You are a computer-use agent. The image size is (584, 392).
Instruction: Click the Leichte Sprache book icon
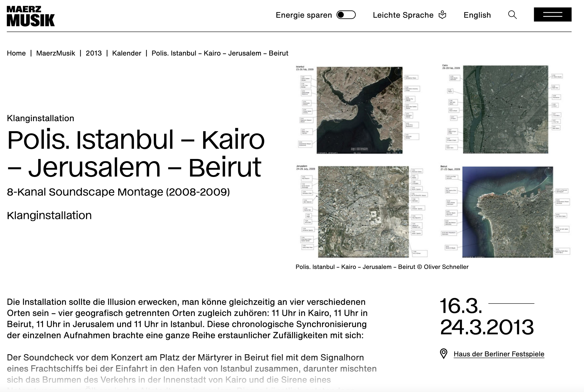(442, 15)
